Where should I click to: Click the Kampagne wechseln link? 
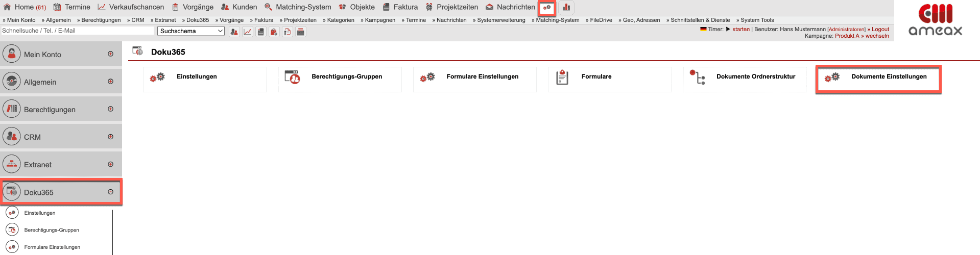[x=877, y=36]
